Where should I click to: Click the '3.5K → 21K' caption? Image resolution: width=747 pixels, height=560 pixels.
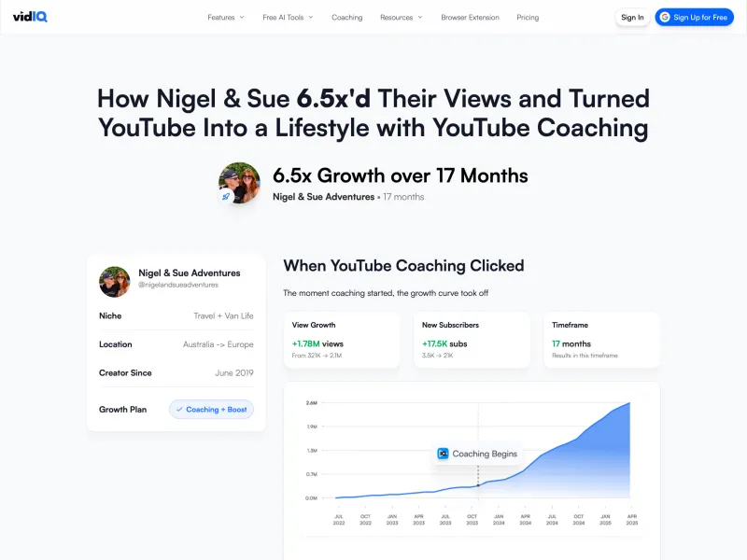[x=437, y=356]
